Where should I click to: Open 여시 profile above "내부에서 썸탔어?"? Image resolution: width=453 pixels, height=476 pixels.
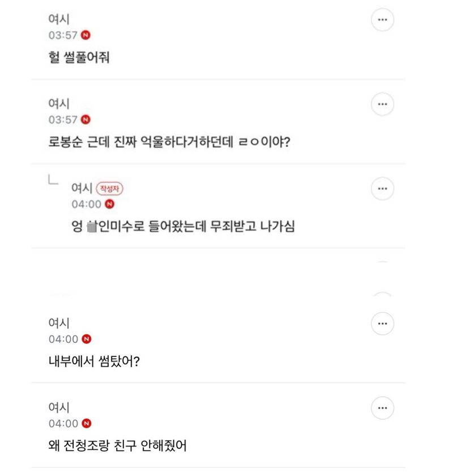point(59,323)
